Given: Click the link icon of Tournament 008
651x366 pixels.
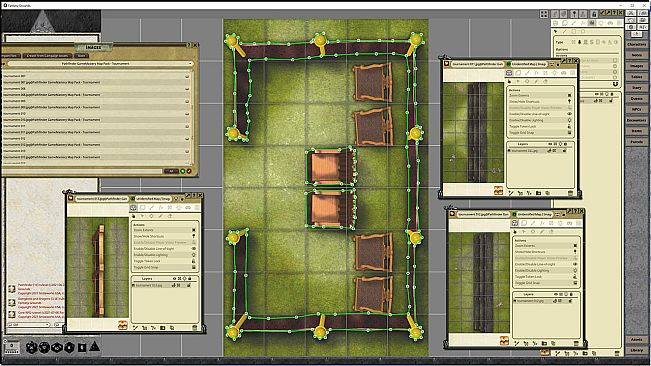Looking at the screenshot, I should (187, 89).
